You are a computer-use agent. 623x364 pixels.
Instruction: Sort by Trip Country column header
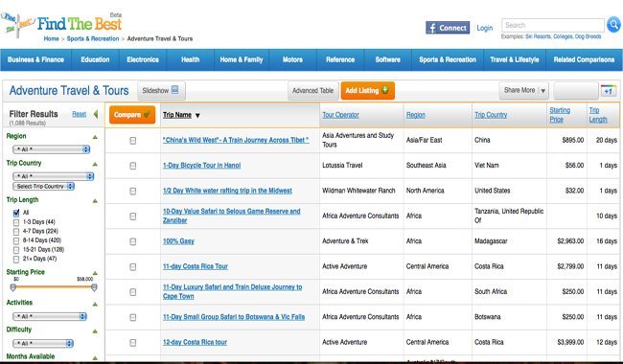tap(491, 115)
